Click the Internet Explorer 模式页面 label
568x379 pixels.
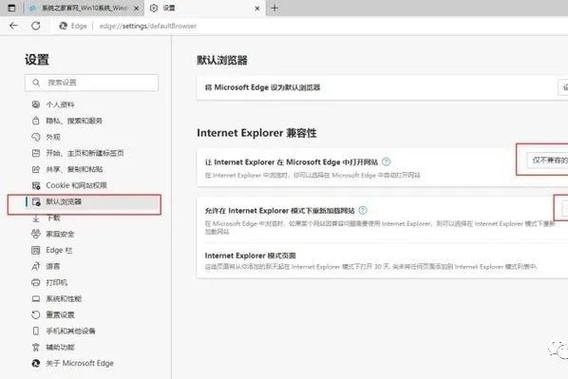(x=250, y=255)
